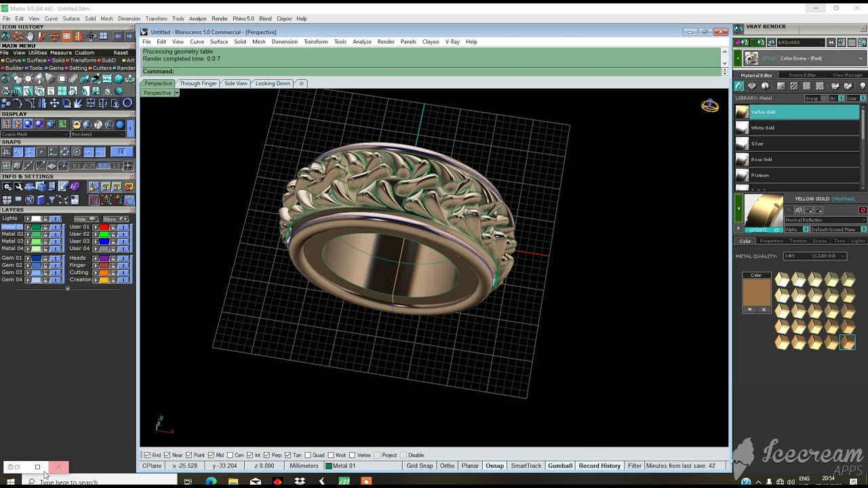Screen dimensions: 868x488
Task: Enable the Quad osnap checkbox
Action: click(x=308, y=455)
